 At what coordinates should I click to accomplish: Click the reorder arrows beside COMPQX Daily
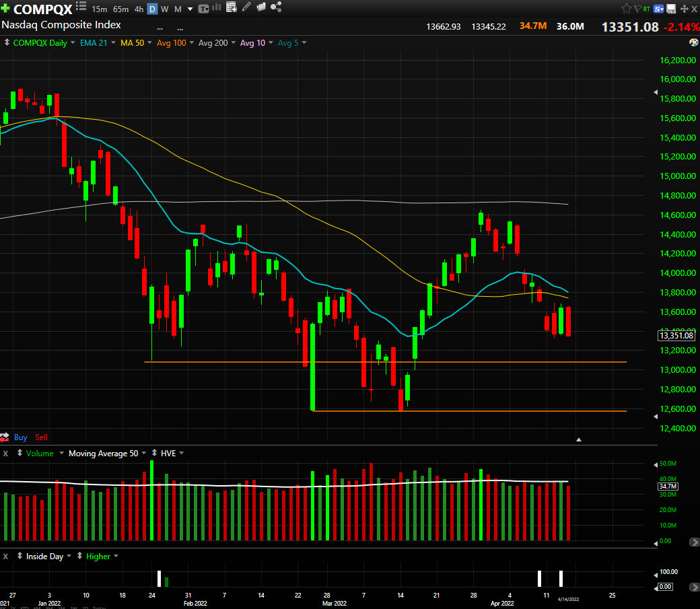pos(7,42)
